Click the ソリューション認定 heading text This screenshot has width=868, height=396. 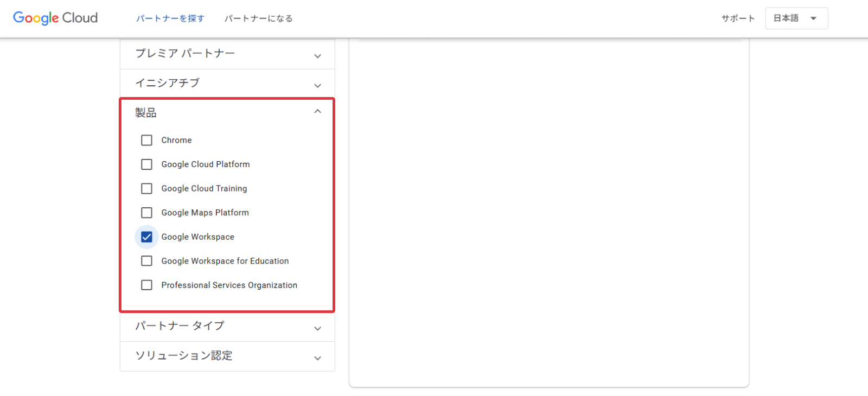pyautogui.click(x=184, y=355)
